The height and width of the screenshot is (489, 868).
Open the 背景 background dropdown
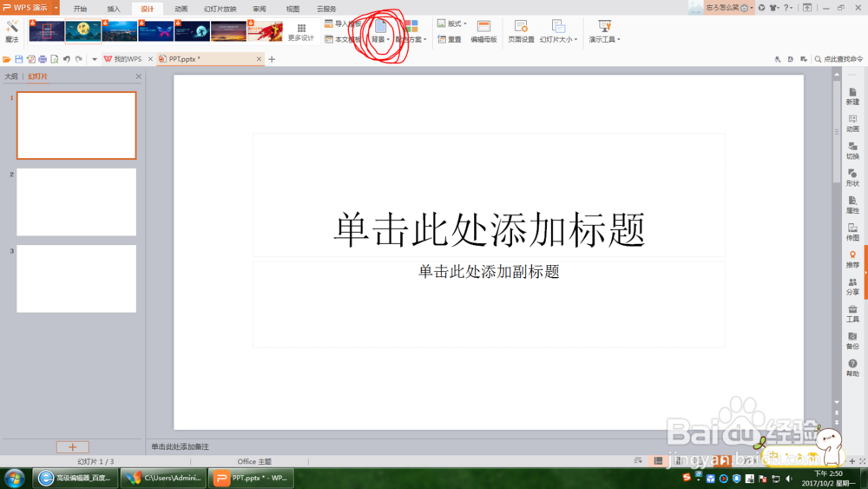[x=380, y=31]
